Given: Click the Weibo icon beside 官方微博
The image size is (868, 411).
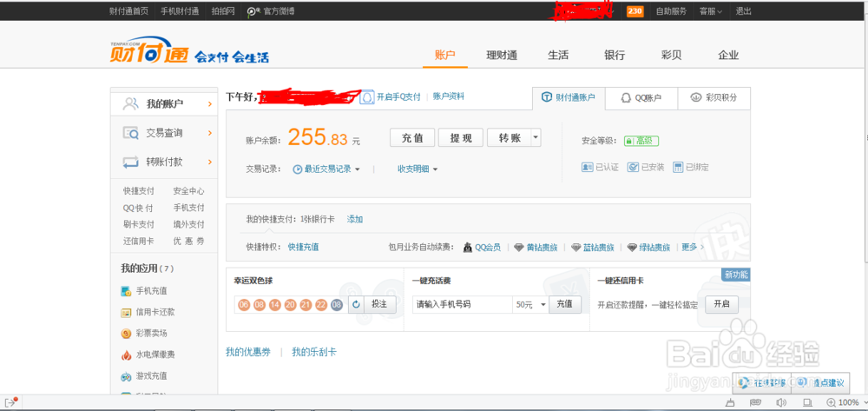Looking at the screenshot, I should click(x=253, y=11).
